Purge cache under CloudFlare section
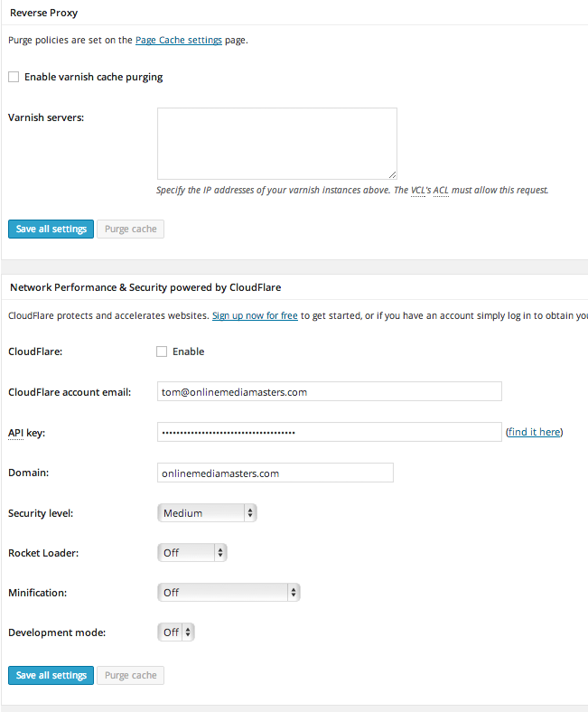 tap(130, 676)
